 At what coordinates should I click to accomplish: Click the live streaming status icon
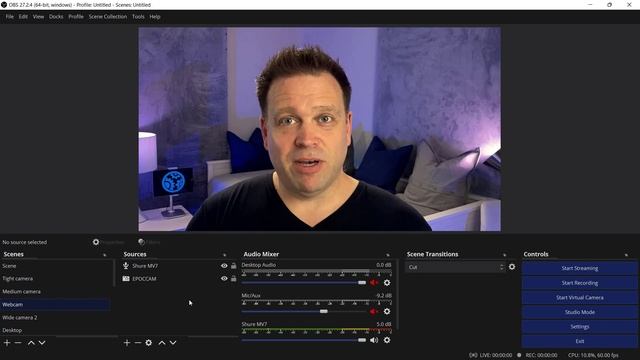473,355
